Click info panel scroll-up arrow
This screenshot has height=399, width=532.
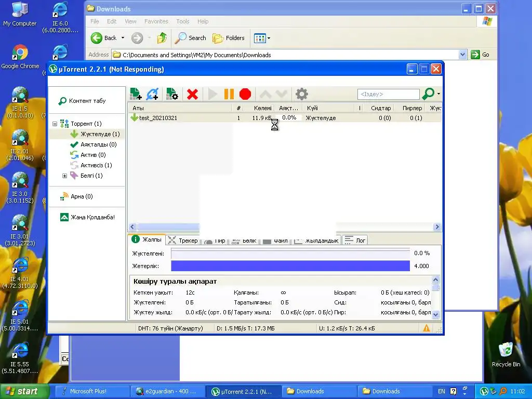pyautogui.click(x=436, y=280)
